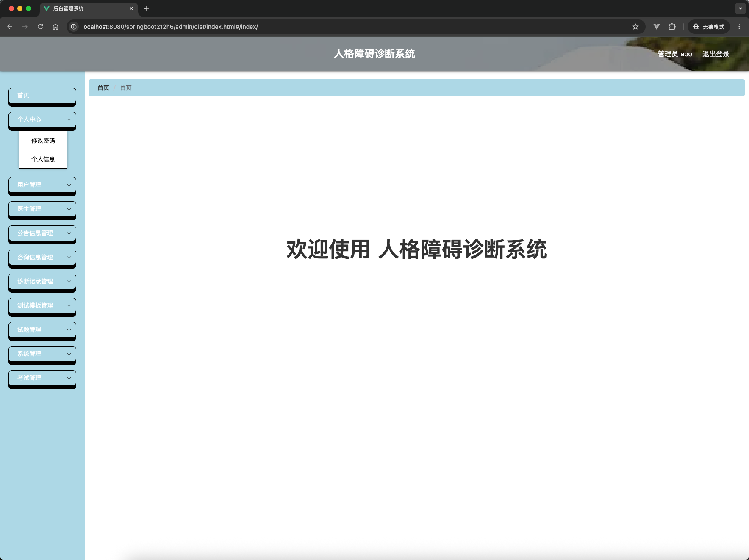Screen dimensions: 749x560
Task: Expand the 试题管理 menu
Action: pos(42,330)
